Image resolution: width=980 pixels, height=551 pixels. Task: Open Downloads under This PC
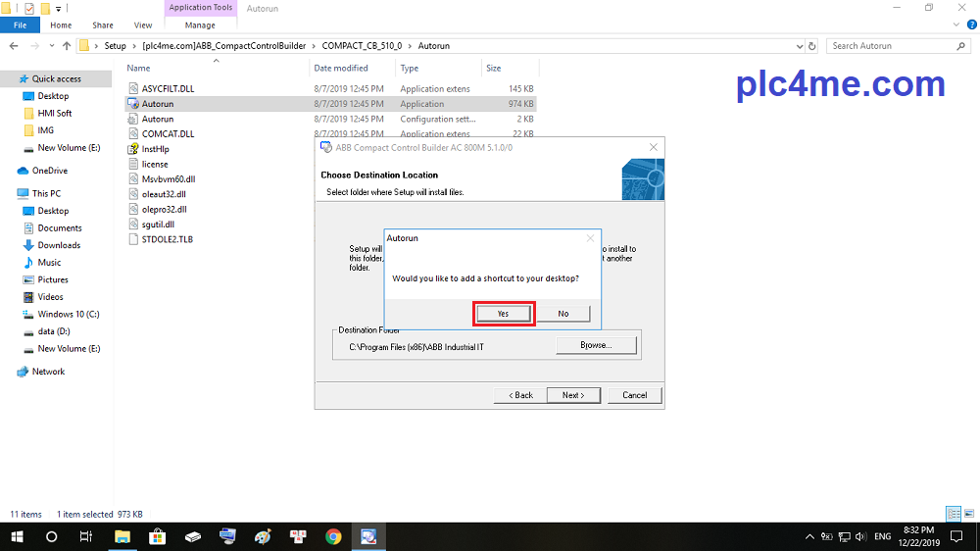point(59,245)
